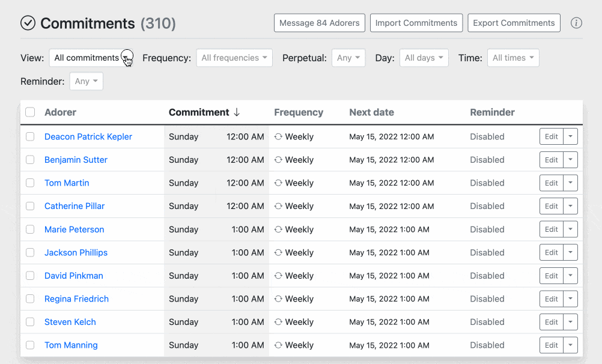Sort by the Adorer column header
This screenshot has width=602, height=364.
coord(60,112)
